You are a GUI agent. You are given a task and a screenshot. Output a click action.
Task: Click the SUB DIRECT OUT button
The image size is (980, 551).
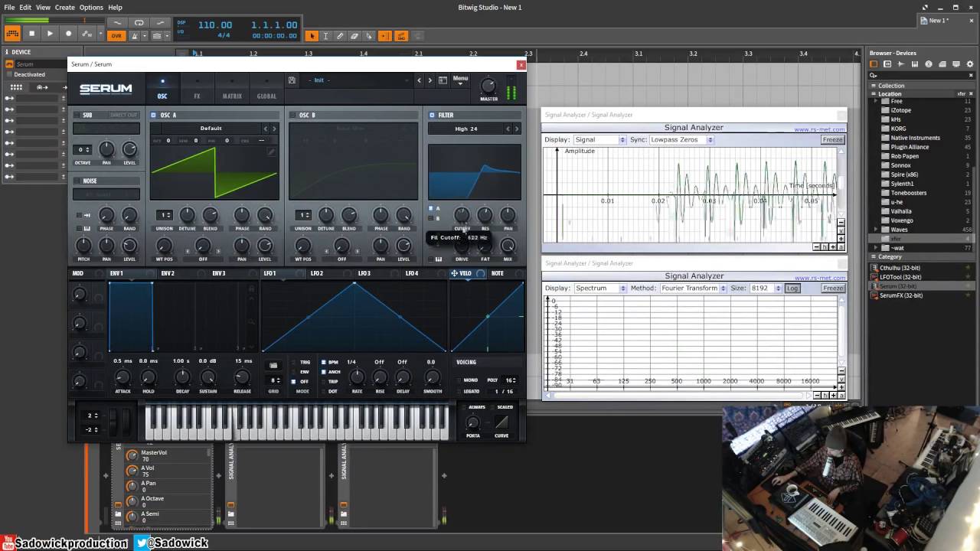pyautogui.click(x=123, y=115)
